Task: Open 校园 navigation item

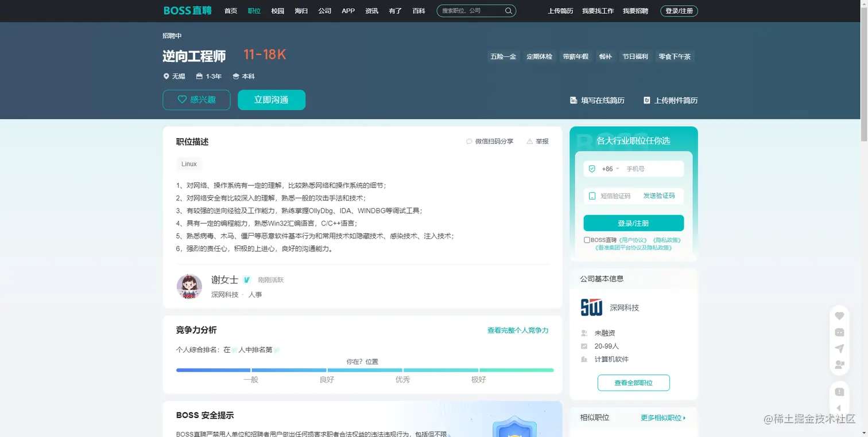Action: pyautogui.click(x=278, y=11)
